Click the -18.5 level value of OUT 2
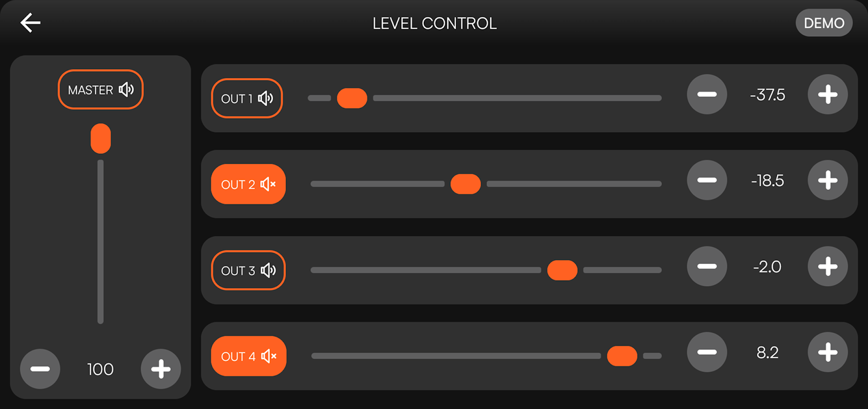Screen dimensions: 868x409 767,180
